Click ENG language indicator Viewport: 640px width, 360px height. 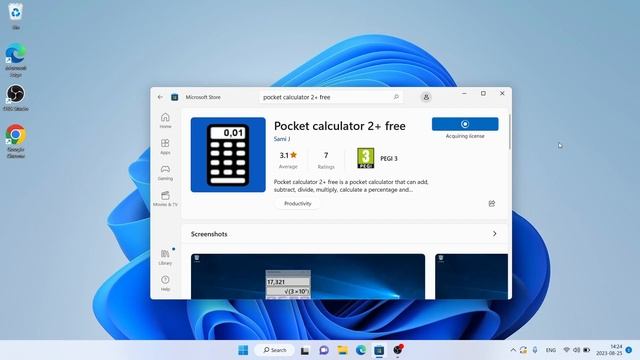tap(551, 350)
